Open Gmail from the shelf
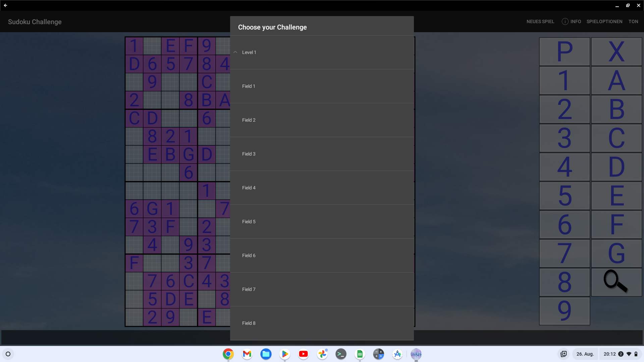Image resolution: width=644 pixels, height=362 pixels. click(x=247, y=354)
